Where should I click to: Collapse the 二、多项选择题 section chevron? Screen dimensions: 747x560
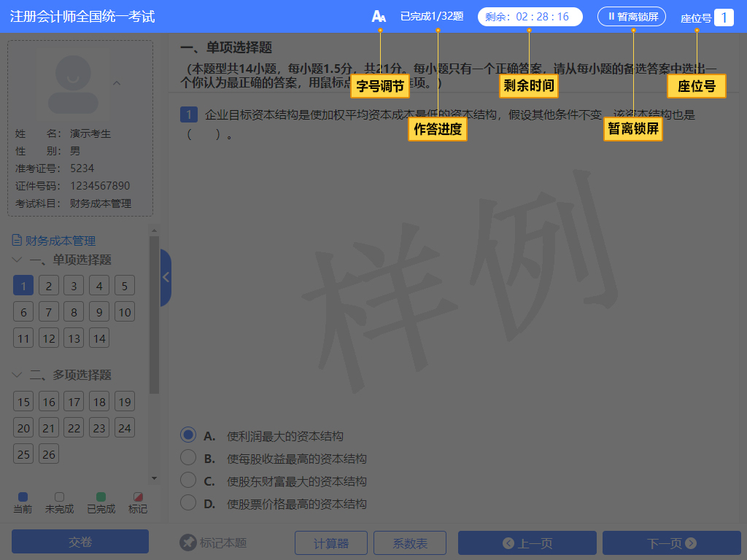pyautogui.click(x=17, y=375)
